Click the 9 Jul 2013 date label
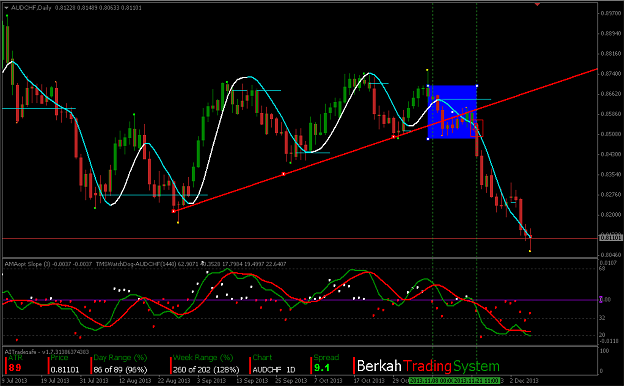This screenshot has width=625, height=387. (14, 381)
